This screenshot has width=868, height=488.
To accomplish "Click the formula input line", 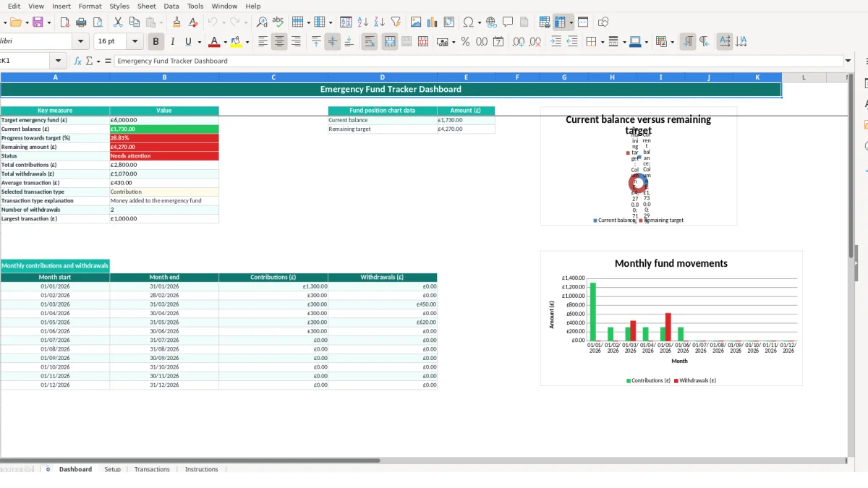I will coord(479,61).
